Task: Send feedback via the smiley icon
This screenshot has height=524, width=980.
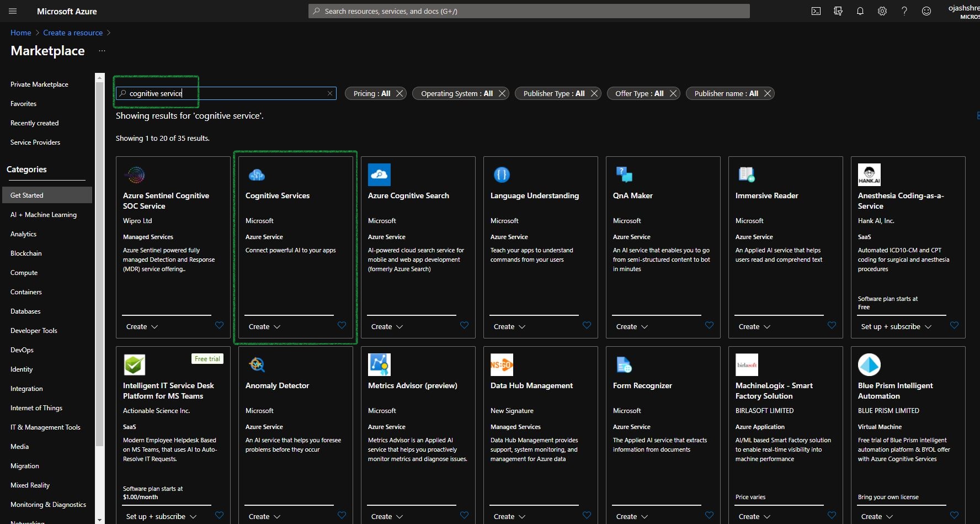Action: tap(926, 11)
